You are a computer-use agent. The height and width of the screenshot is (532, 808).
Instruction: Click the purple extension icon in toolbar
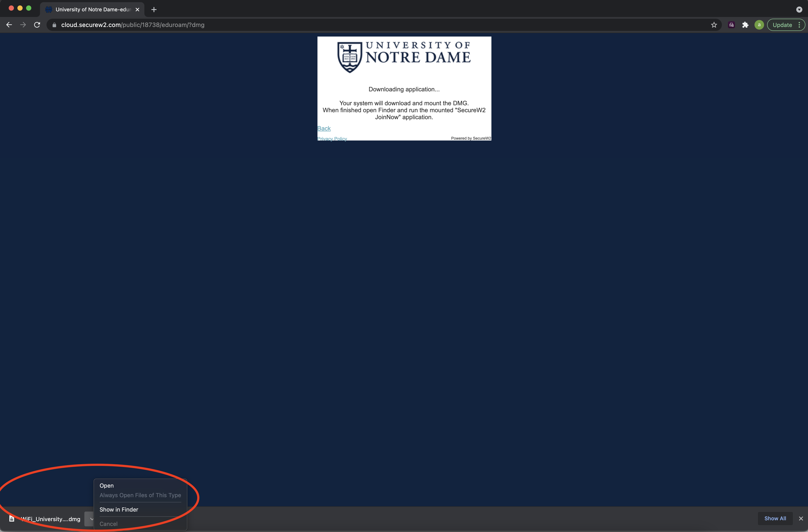[x=731, y=25]
